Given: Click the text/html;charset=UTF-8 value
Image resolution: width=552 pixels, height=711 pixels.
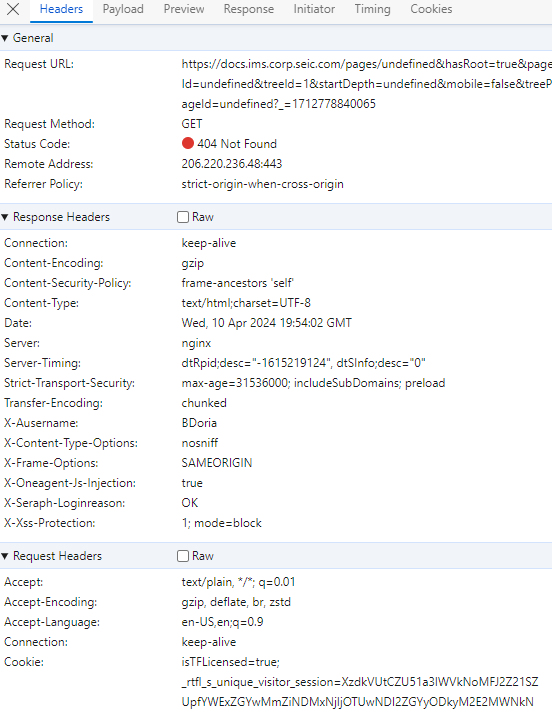Looking at the screenshot, I should [x=246, y=303].
